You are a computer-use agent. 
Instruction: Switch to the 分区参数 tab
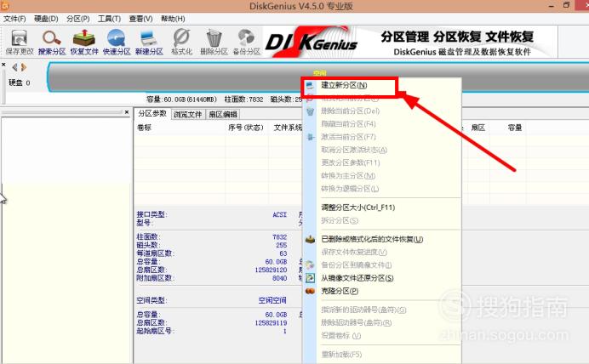click(x=152, y=113)
